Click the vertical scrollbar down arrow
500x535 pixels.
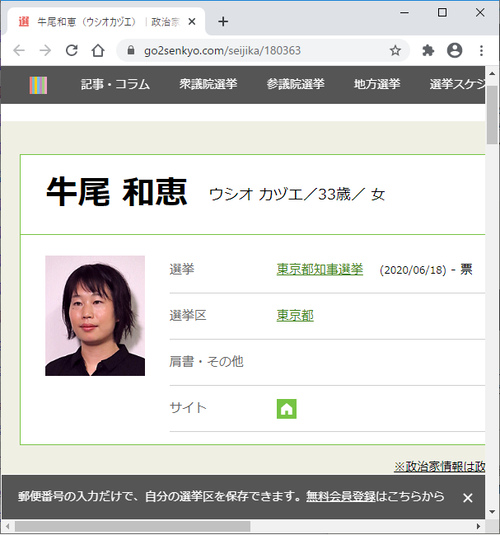(x=492, y=511)
